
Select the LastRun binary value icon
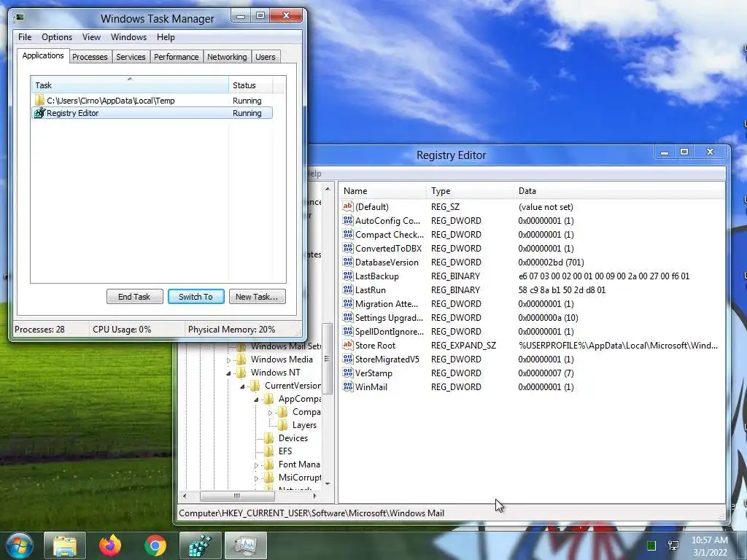[x=348, y=289]
